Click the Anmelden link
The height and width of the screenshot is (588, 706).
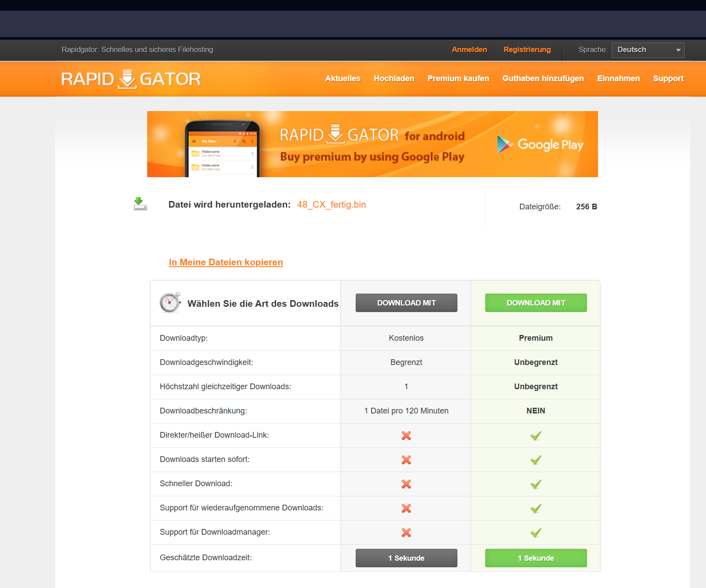click(x=469, y=49)
